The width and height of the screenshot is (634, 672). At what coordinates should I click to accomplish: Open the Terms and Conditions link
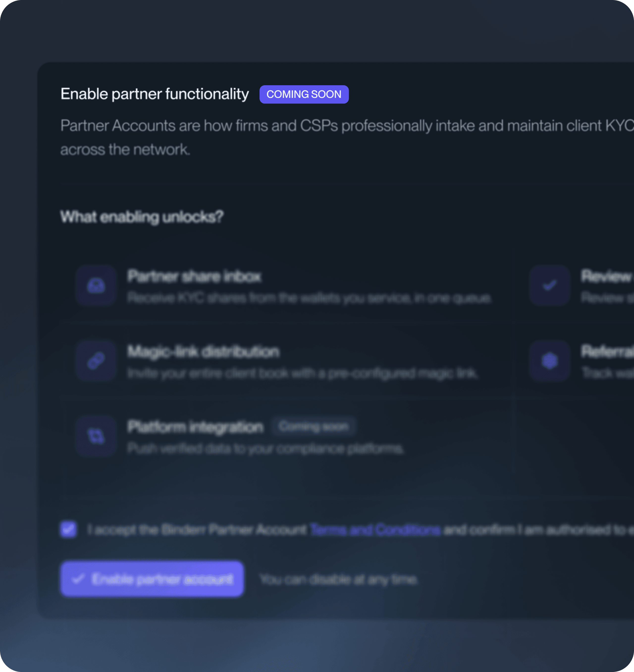tap(375, 530)
